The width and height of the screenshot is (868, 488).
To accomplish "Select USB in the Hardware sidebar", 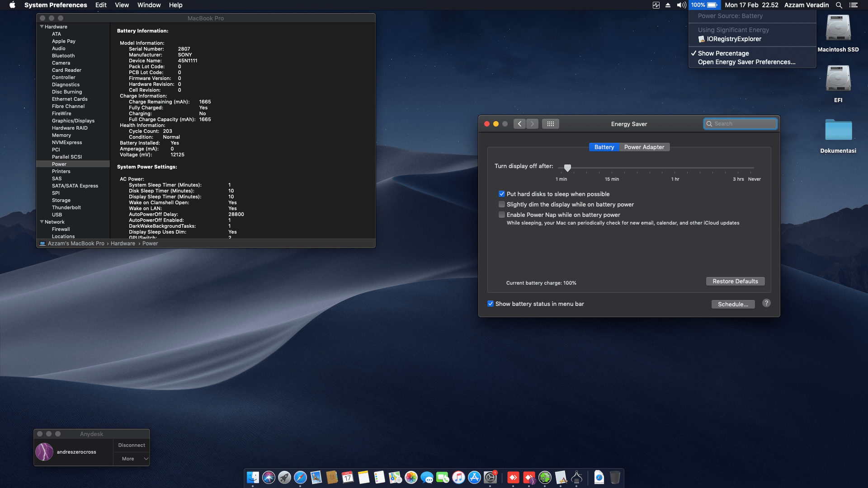I will (57, 215).
